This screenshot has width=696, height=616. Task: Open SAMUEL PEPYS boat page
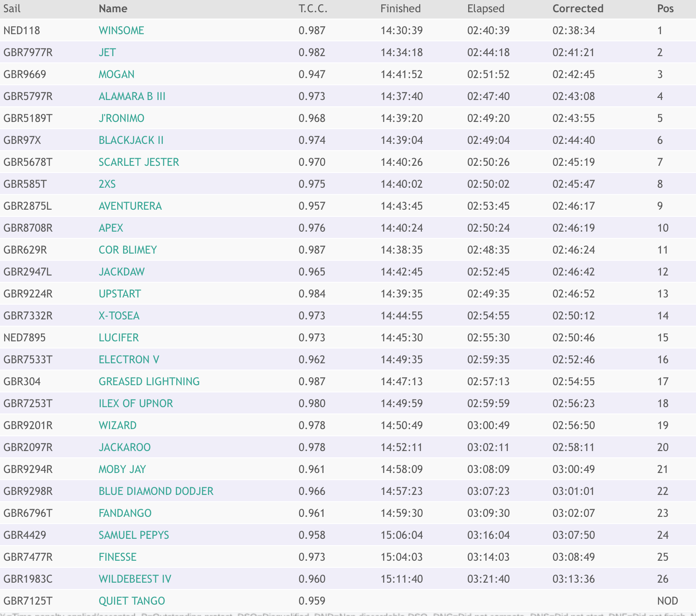pos(134,535)
